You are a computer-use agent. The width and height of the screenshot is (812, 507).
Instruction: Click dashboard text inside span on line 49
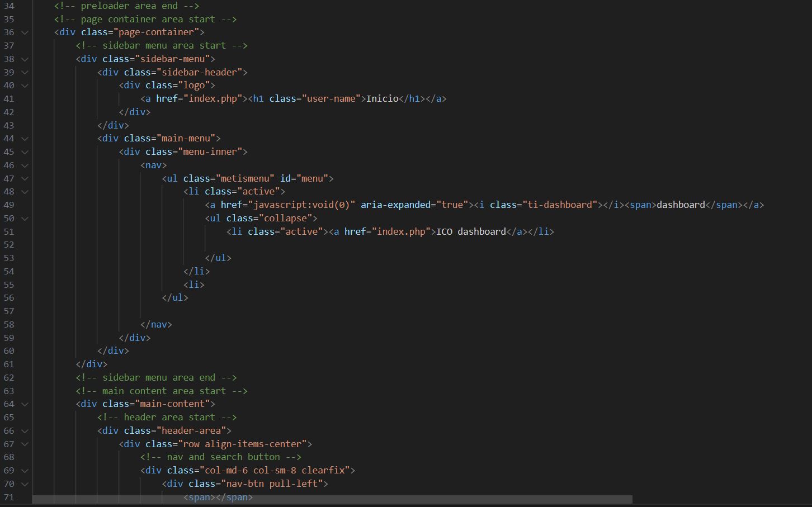pyautogui.click(x=681, y=205)
